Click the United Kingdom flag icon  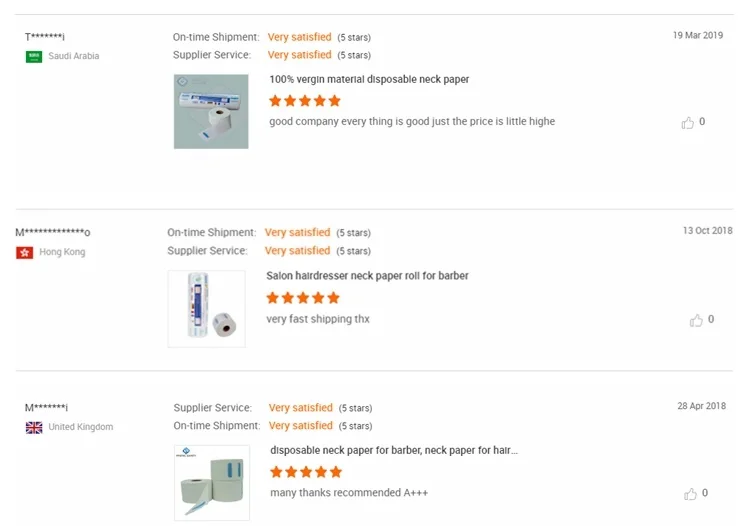click(x=34, y=427)
